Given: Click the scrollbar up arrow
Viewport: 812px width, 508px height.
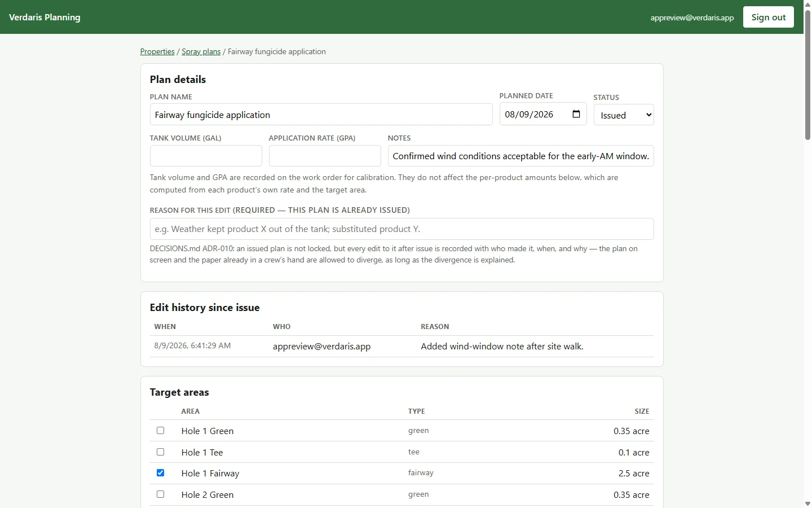Looking at the screenshot, I should (807, 4).
